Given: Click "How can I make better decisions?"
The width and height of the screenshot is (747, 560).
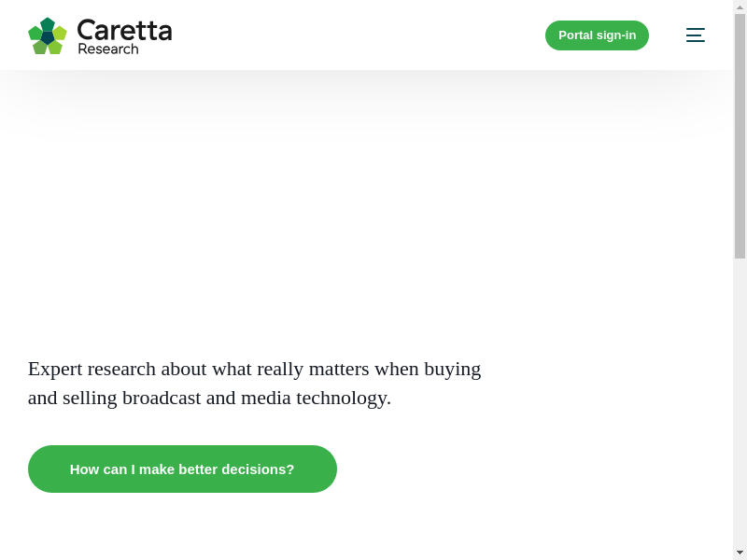Looking at the screenshot, I should [x=182, y=469].
